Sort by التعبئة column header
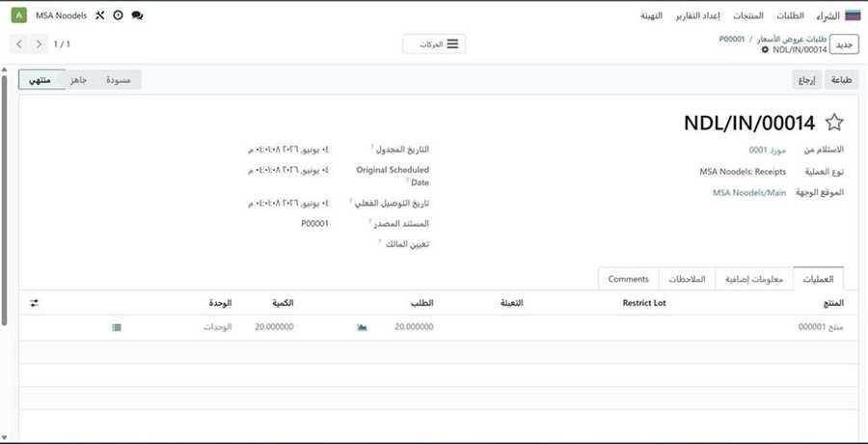The height and width of the screenshot is (444, 868). tap(511, 303)
